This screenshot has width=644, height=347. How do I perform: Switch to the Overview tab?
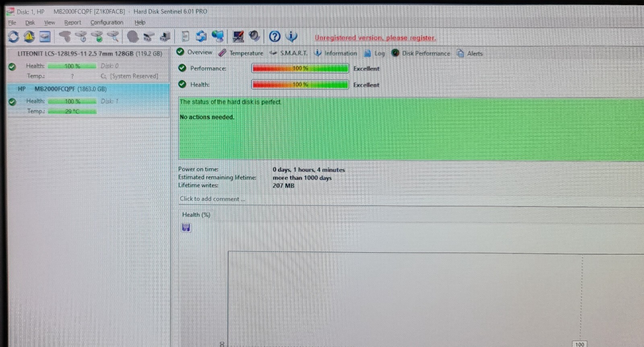click(194, 52)
